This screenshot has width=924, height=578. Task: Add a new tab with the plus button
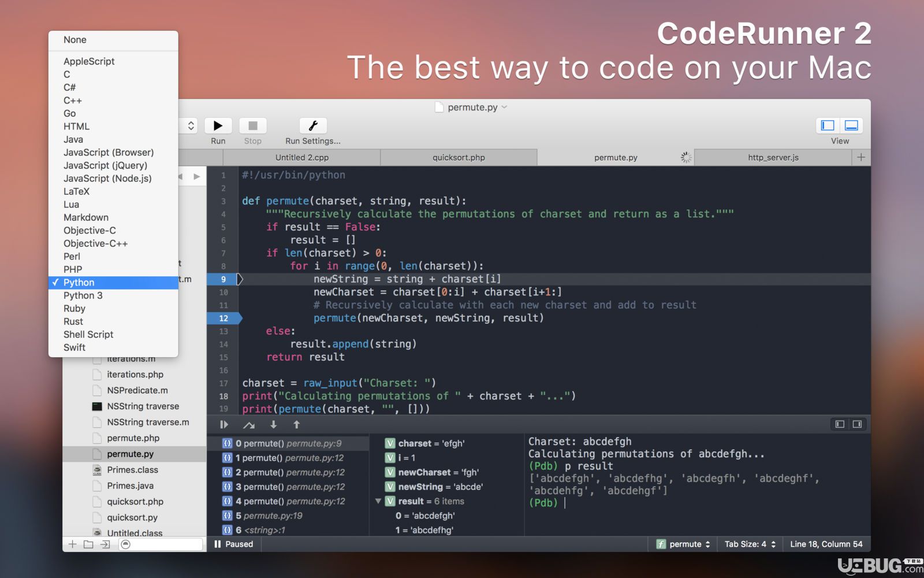(861, 157)
